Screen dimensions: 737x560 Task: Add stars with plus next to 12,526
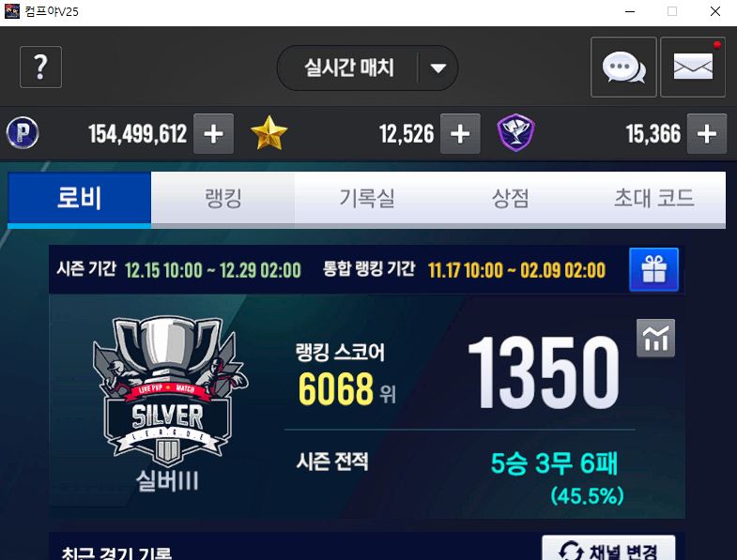click(x=460, y=134)
